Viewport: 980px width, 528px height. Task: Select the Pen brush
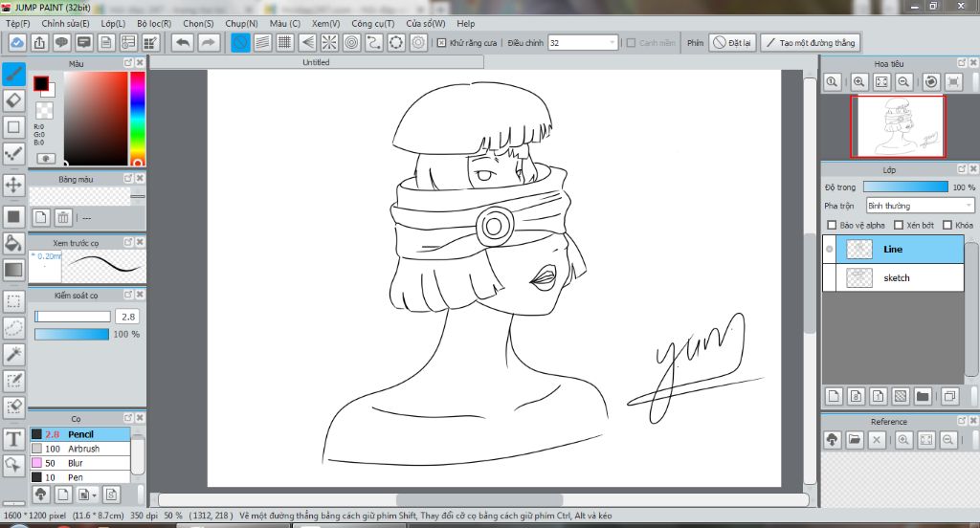pyautogui.click(x=80, y=477)
